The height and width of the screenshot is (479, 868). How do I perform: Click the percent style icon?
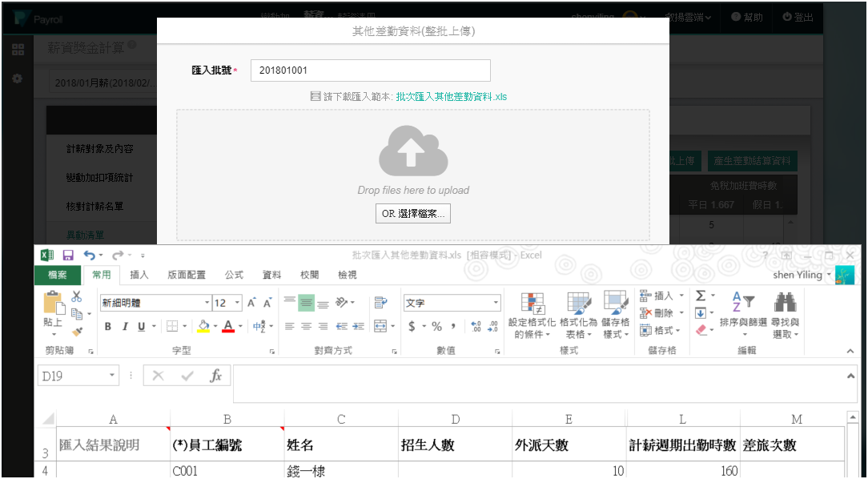pos(437,327)
